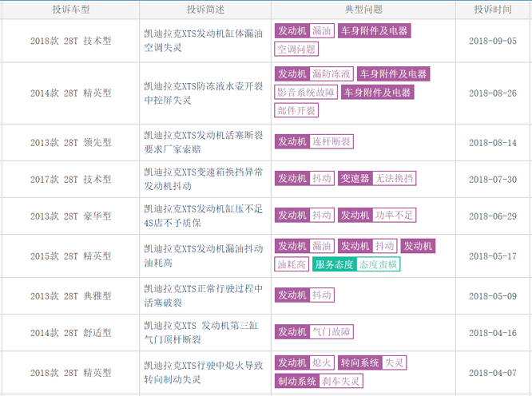This screenshot has height=396, width=532.
Task: Click date 2018-05-17
Action: pyautogui.click(x=493, y=256)
